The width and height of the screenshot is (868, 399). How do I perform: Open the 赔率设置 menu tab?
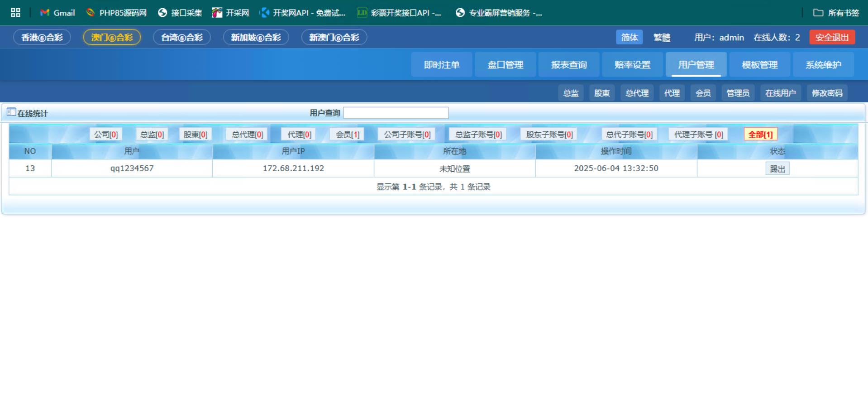pyautogui.click(x=632, y=65)
